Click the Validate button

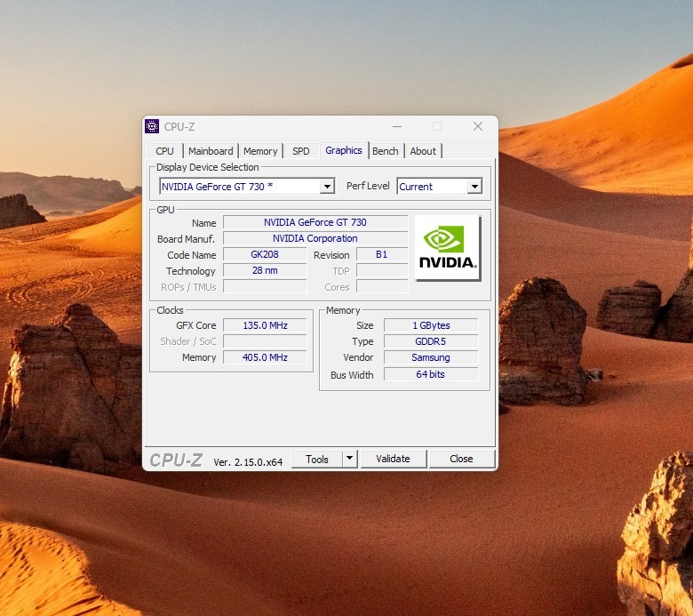pos(394,459)
